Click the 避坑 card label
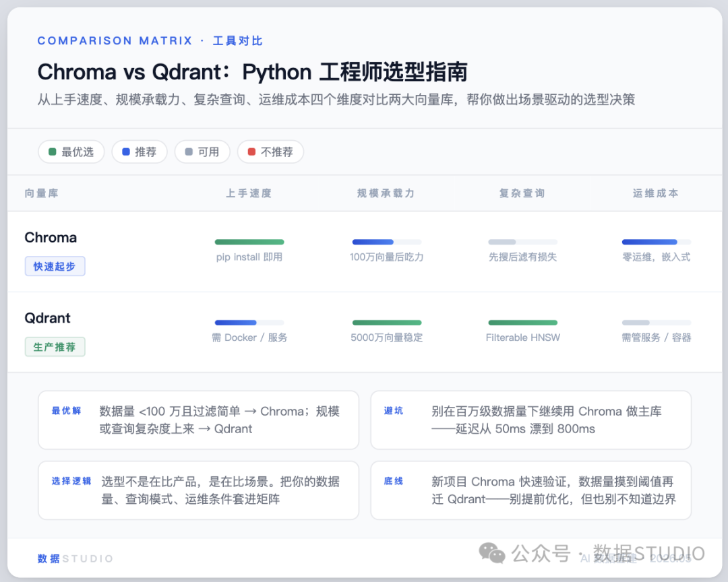Viewport: 728px width, 582px height. click(394, 411)
